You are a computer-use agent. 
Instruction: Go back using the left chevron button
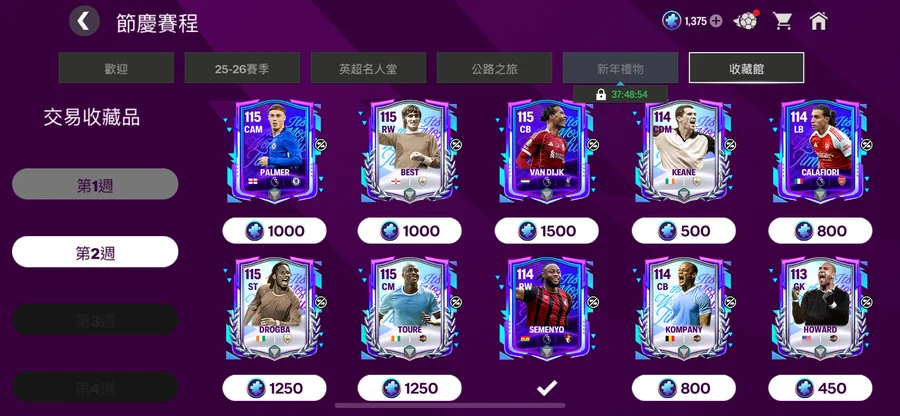coord(84,21)
